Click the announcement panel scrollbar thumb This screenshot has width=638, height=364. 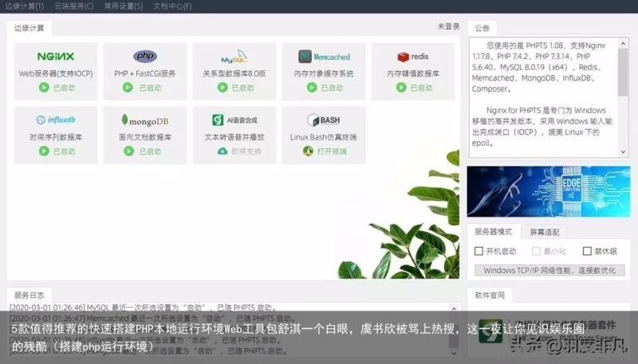click(623, 72)
